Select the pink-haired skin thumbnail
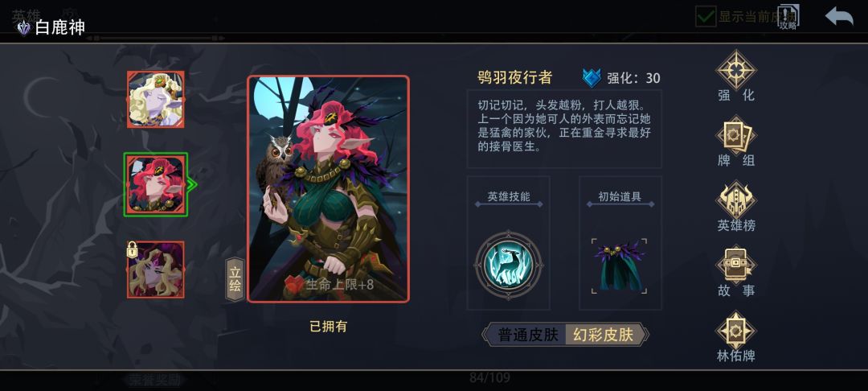868x391 pixels. pos(156,184)
